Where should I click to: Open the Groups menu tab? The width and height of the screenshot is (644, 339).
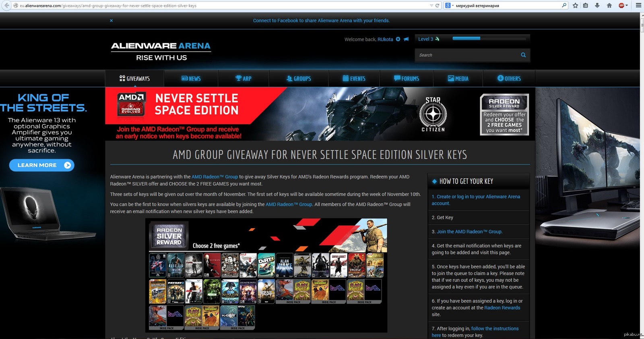click(x=299, y=79)
